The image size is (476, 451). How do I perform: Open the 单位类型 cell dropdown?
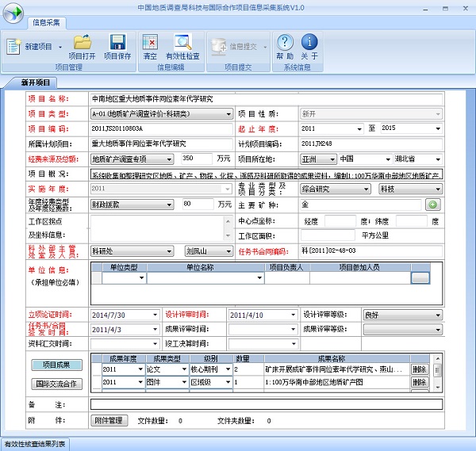[x=141, y=278]
